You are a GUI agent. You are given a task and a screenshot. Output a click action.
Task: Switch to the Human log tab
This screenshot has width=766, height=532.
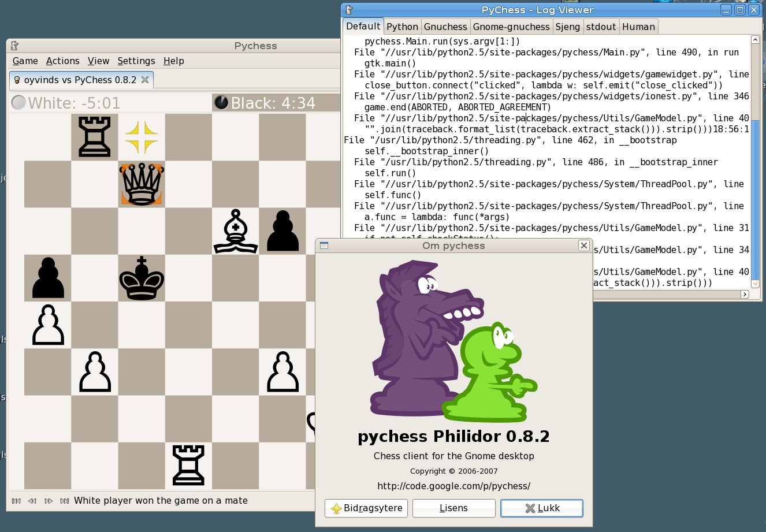click(638, 27)
